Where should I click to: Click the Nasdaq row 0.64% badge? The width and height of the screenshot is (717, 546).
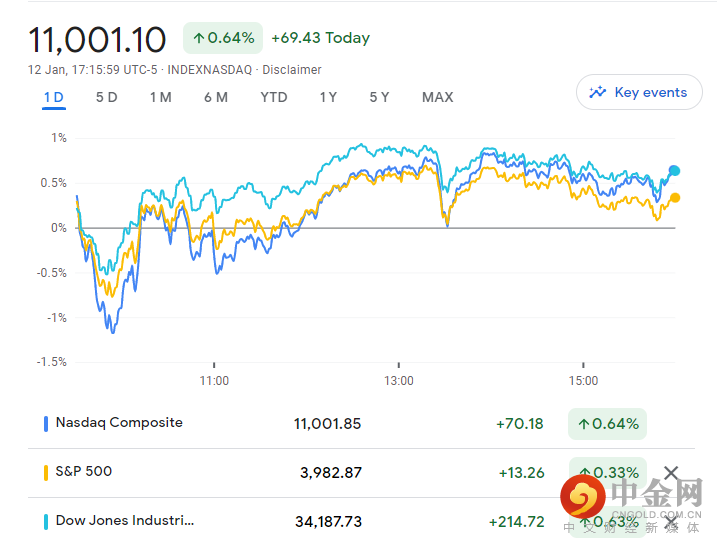click(607, 424)
